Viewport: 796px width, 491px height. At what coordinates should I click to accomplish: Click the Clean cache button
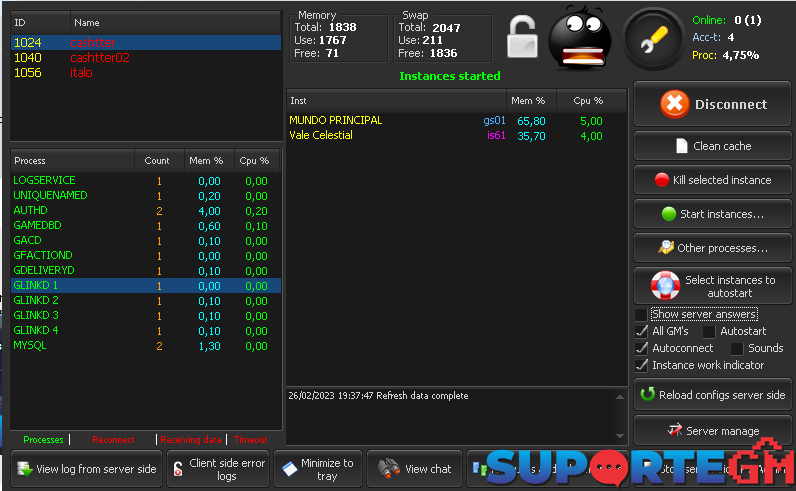point(712,146)
